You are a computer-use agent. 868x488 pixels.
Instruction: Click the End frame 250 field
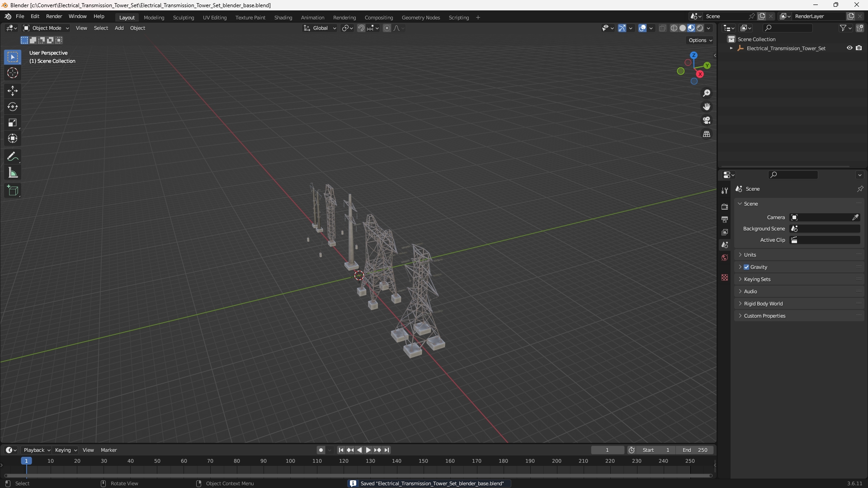695,450
